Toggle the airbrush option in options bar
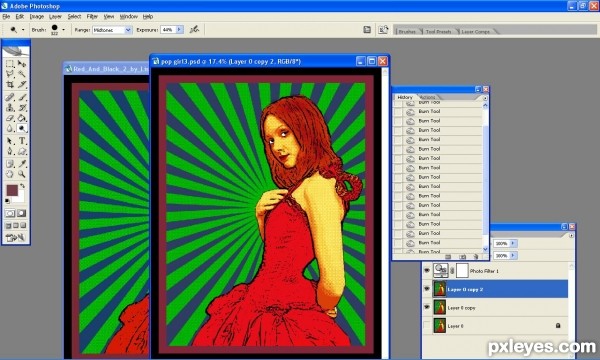Image resolution: width=600 pixels, height=360 pixels. tap(194, 29)
